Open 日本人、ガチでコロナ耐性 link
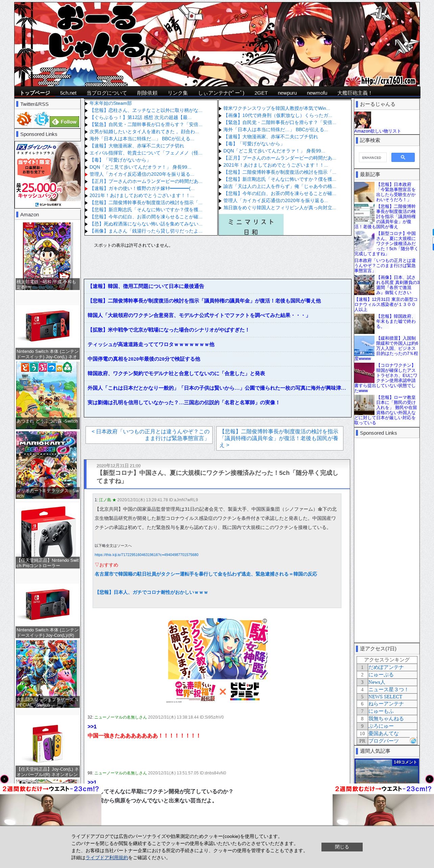434x868 pixels. pyautogui.click(x=151, y=592)
